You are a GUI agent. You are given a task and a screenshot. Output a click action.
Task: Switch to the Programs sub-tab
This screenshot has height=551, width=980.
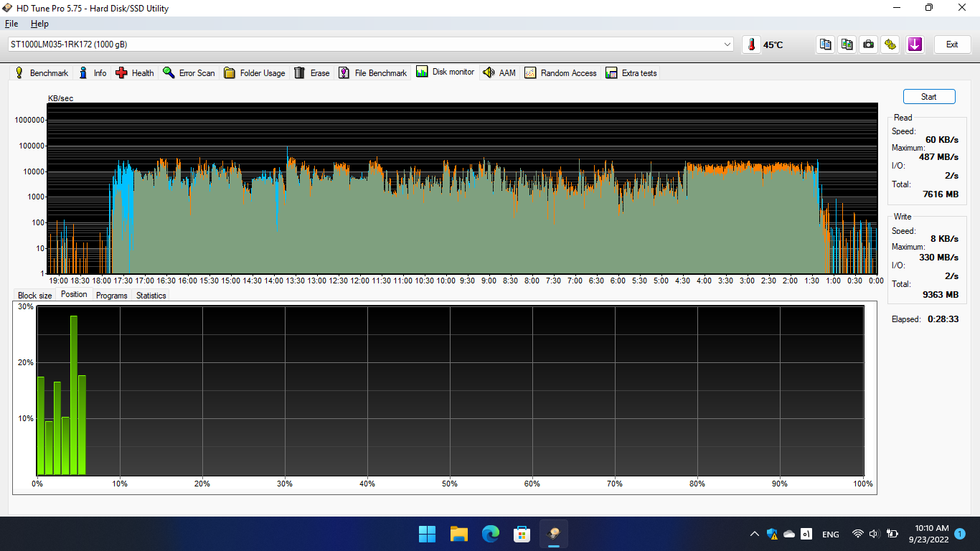[111, 296]
